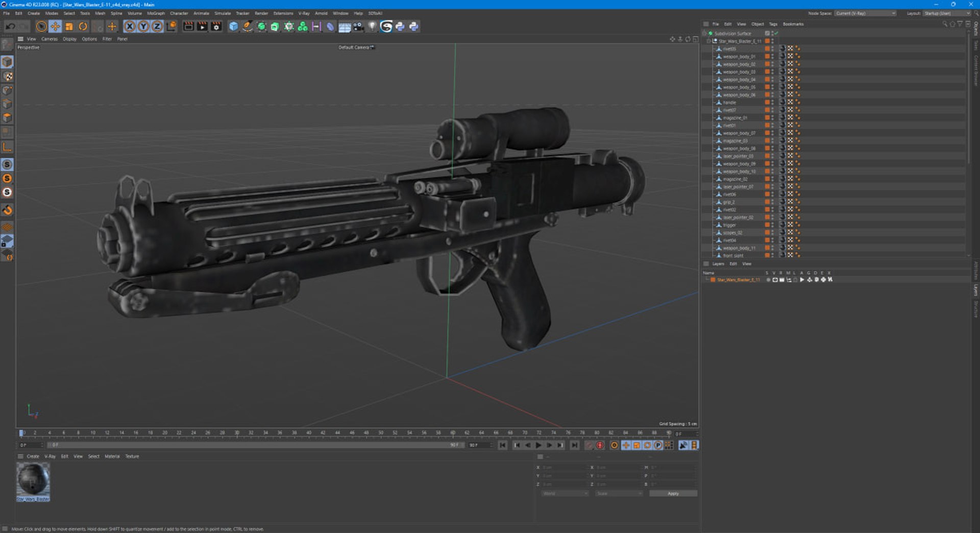Activate the Move tool in top toolbar
This screenshot has height=533, width=980.
(55, 27)
